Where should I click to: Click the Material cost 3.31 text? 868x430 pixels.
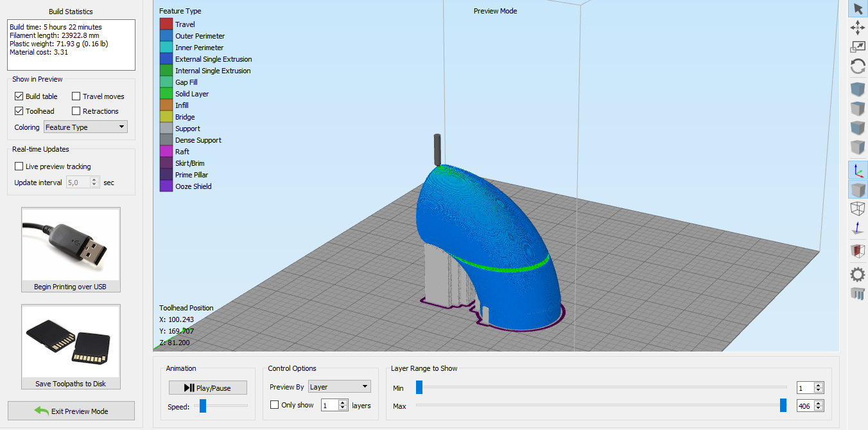39,52
